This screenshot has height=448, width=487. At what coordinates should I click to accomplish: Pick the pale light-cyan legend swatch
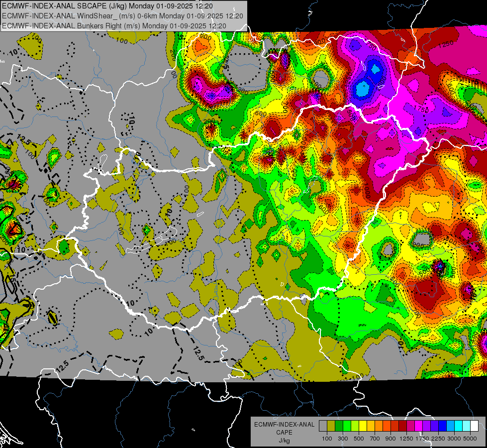click(467, 426)
